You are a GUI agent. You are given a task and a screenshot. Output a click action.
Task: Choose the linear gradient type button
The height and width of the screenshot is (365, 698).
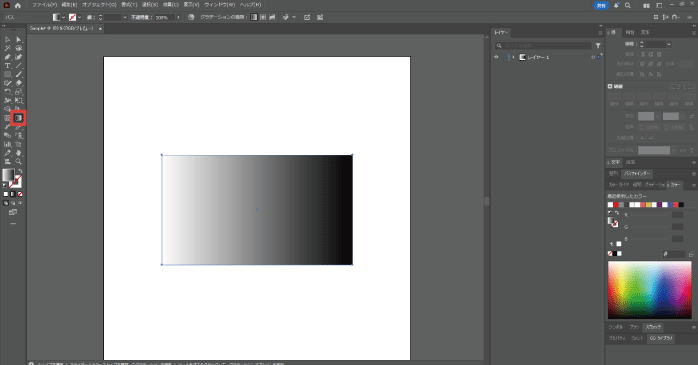click(254, 17)
